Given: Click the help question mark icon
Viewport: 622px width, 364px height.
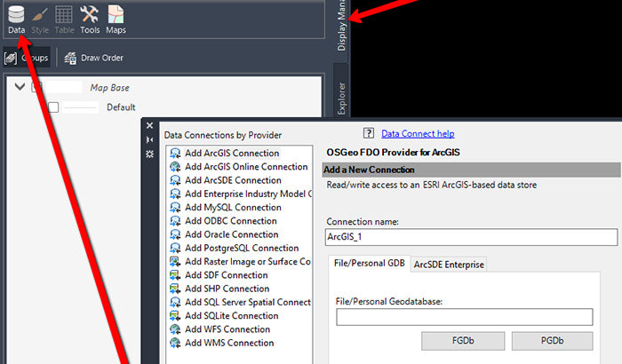Looking at the screenshot, I should click(x=369, y=133).
